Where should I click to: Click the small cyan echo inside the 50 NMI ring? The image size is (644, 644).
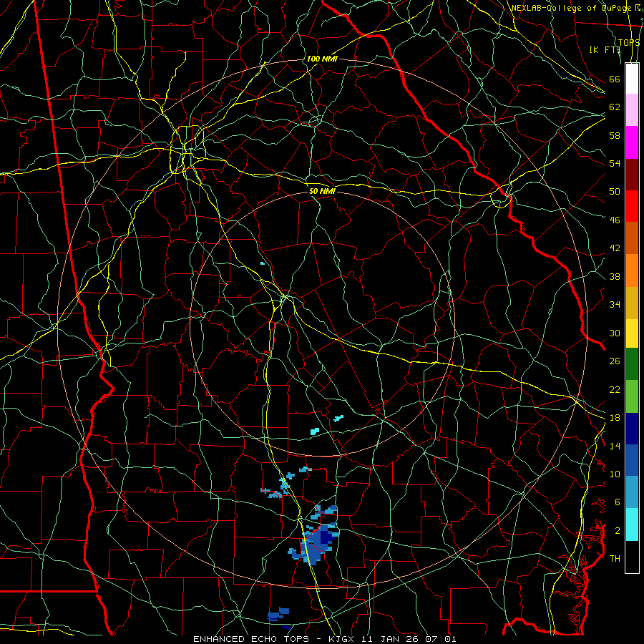pos(263,263)
